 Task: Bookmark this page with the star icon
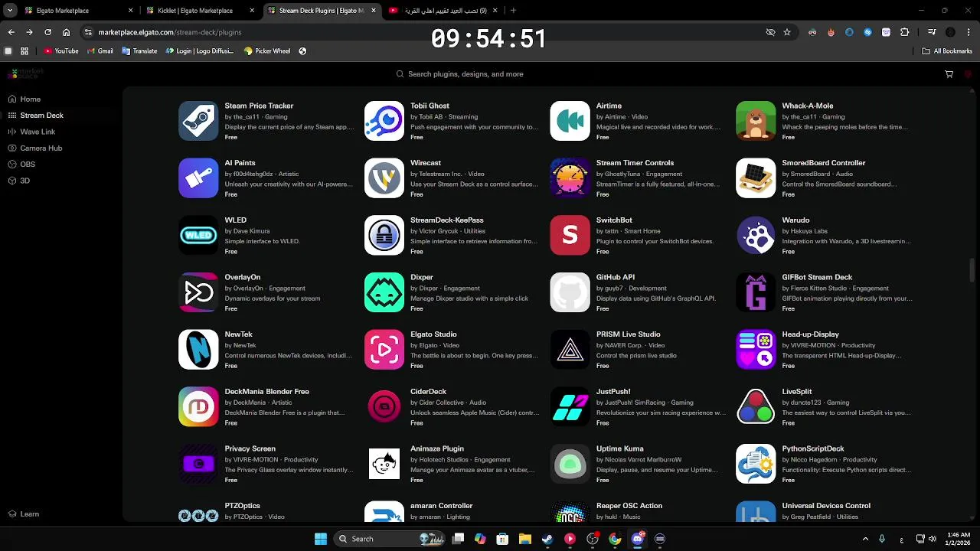[x=787, y=32]
